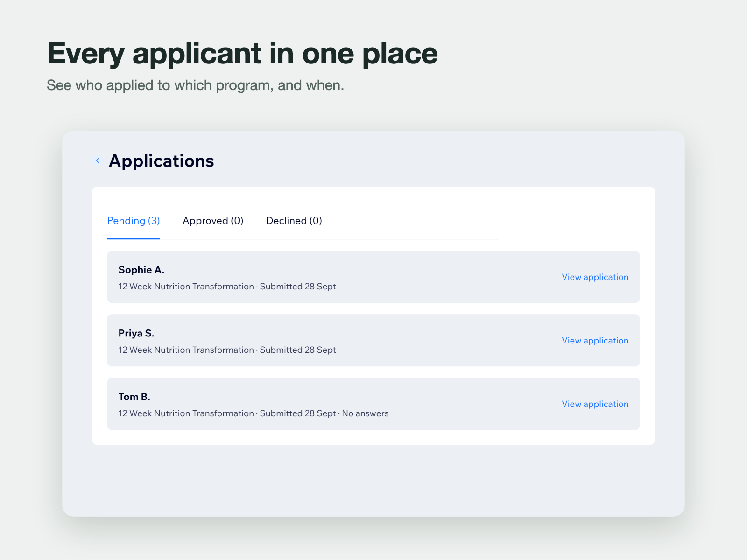Click the name Tom B.

(x=134, y=397)
